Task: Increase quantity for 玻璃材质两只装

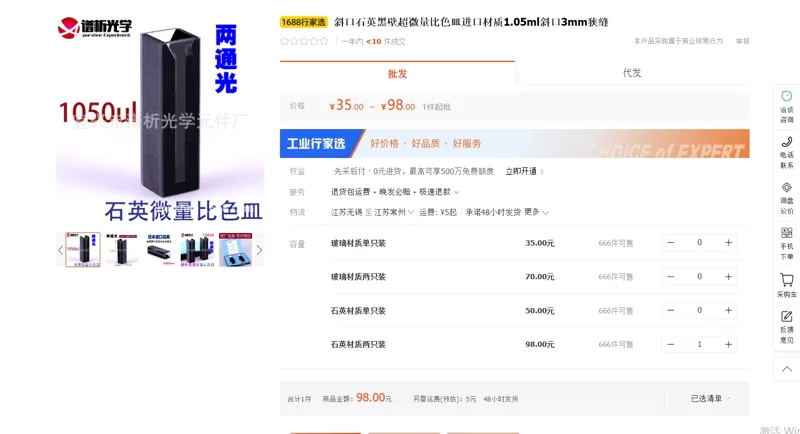Action: tap(728, 276)
